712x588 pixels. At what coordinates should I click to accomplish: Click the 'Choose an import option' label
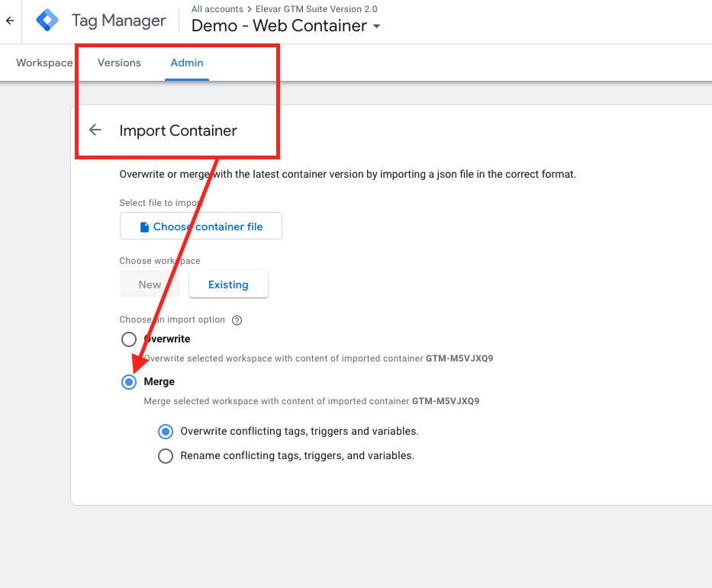coord(172,320)
